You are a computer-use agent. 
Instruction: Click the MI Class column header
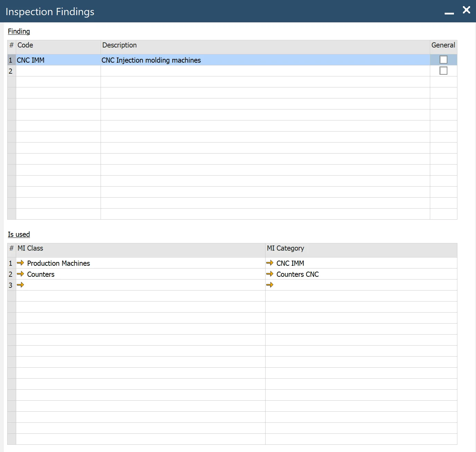click(140, 249)
